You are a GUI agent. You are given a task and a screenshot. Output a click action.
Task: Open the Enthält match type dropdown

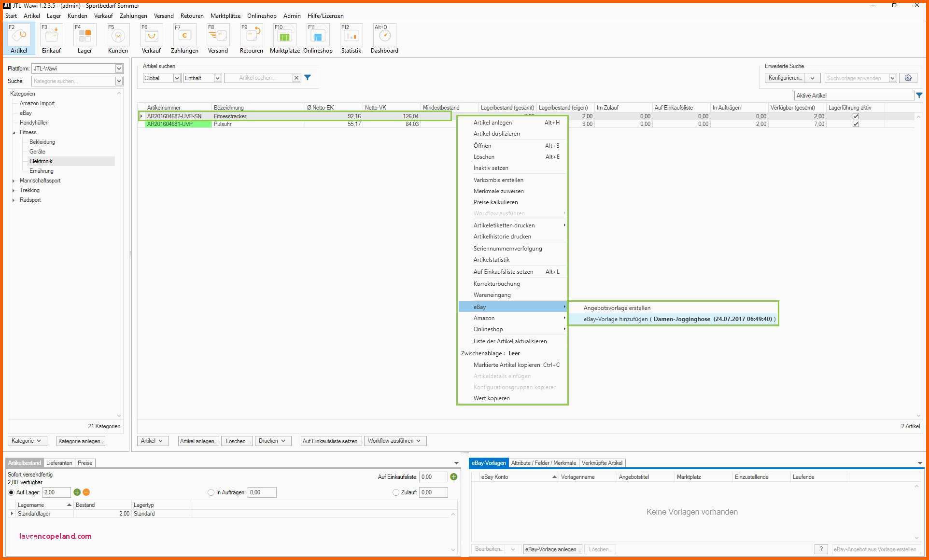(217, 78)
